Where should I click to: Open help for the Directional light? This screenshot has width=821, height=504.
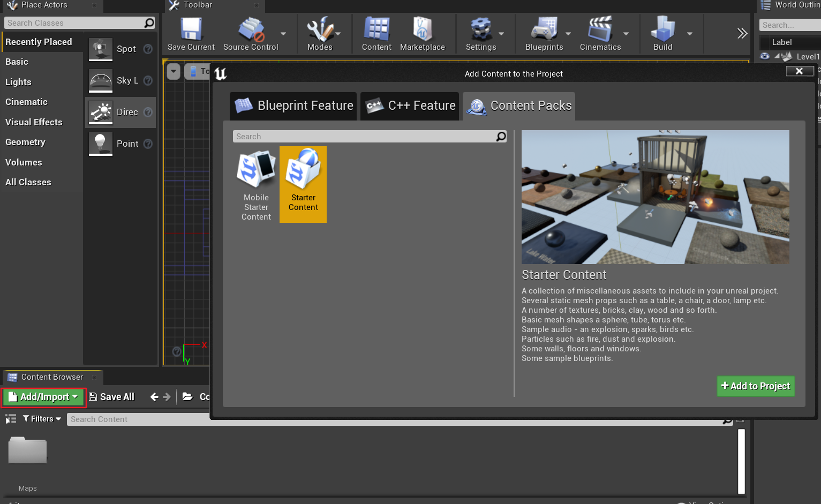pos(148,112)
